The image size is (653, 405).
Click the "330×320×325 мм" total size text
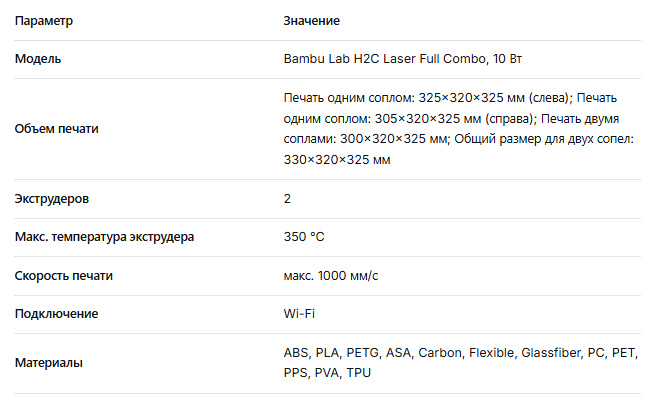pyautogui.click(x=337, y=160)
